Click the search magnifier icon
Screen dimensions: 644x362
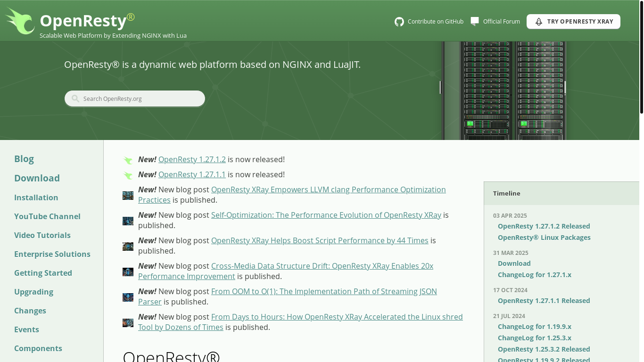point(75,99)
